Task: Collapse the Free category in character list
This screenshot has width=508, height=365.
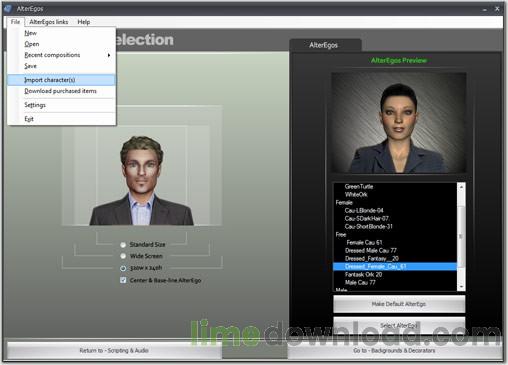Action: (x=341, y=234)
